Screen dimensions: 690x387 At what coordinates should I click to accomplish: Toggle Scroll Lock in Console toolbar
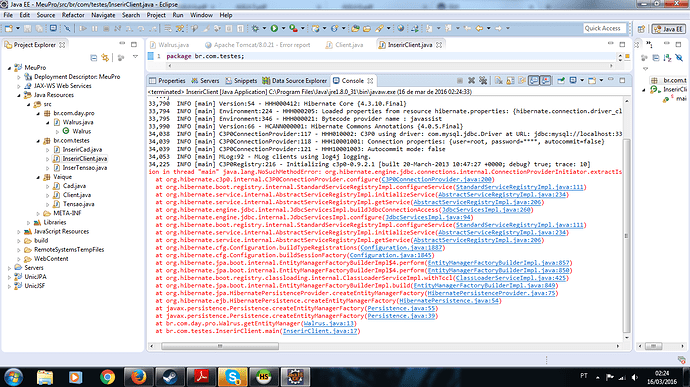pos(510,81)
